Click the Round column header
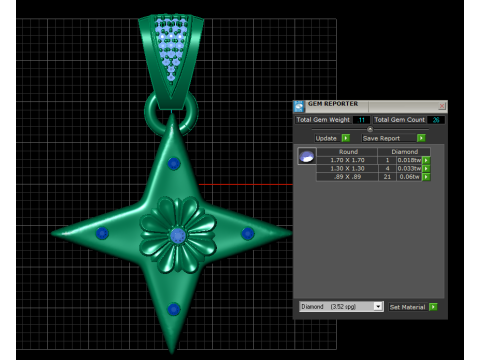Image resolution: width=480 pixels, height=360 pixels. [x=347, y=152]
